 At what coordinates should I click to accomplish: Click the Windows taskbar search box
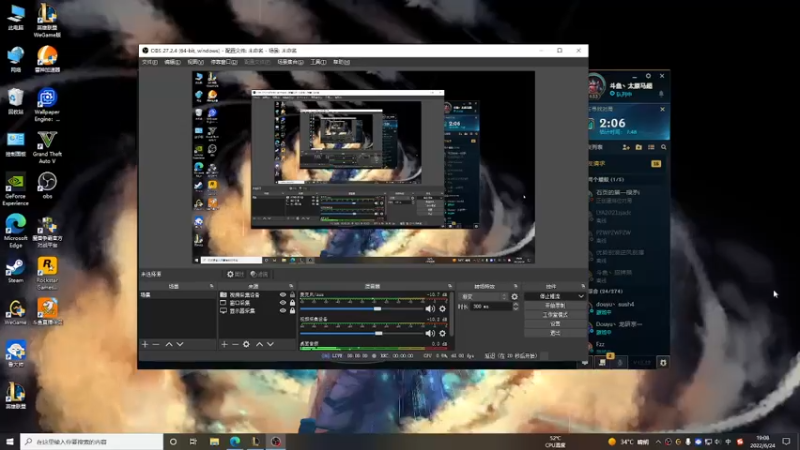[x=92, y=442]
